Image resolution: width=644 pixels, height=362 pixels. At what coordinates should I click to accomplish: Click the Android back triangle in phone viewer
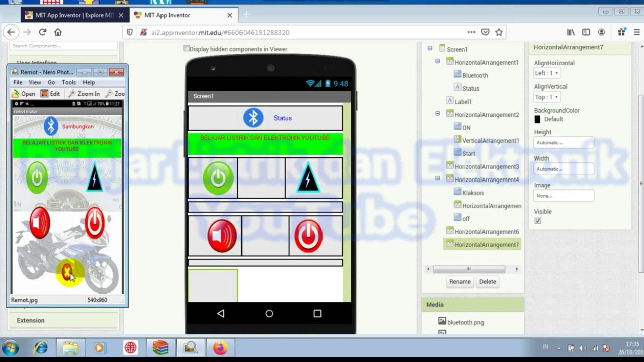click(x=221, y=314)
